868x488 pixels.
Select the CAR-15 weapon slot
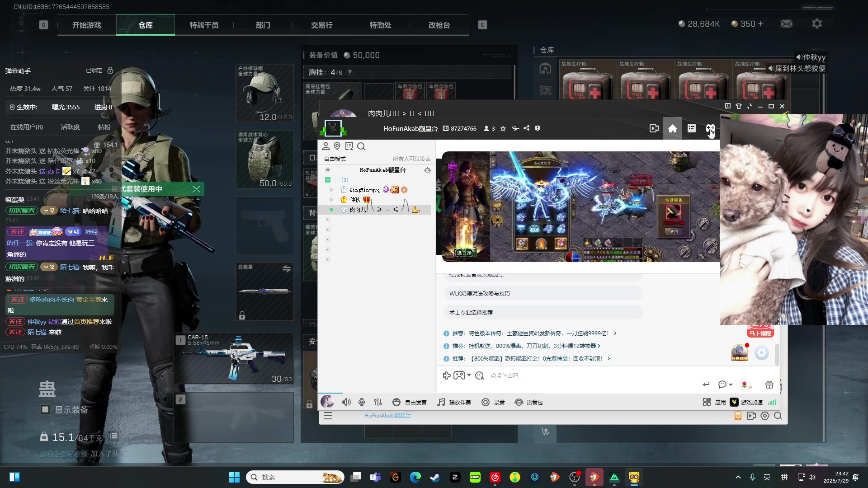(234, 359)
